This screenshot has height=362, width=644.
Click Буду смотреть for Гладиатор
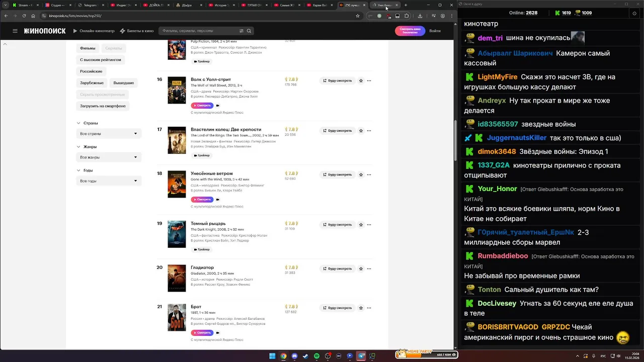pos(338,268)
